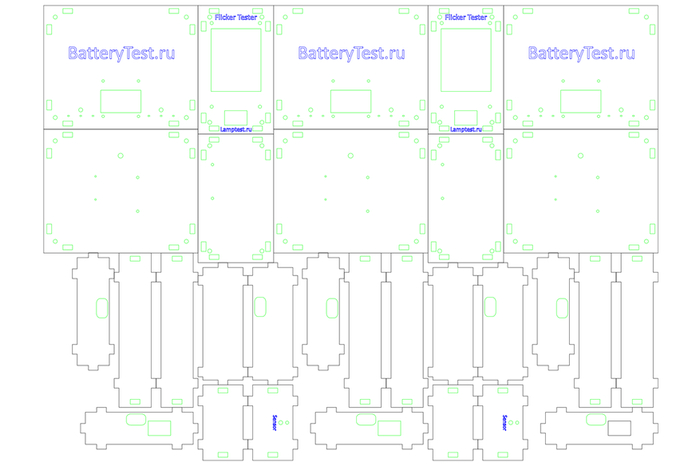Select large green cutout under left Flicker Tester
The height and width of the screenshot is (466, 700).
pos(236,60)
